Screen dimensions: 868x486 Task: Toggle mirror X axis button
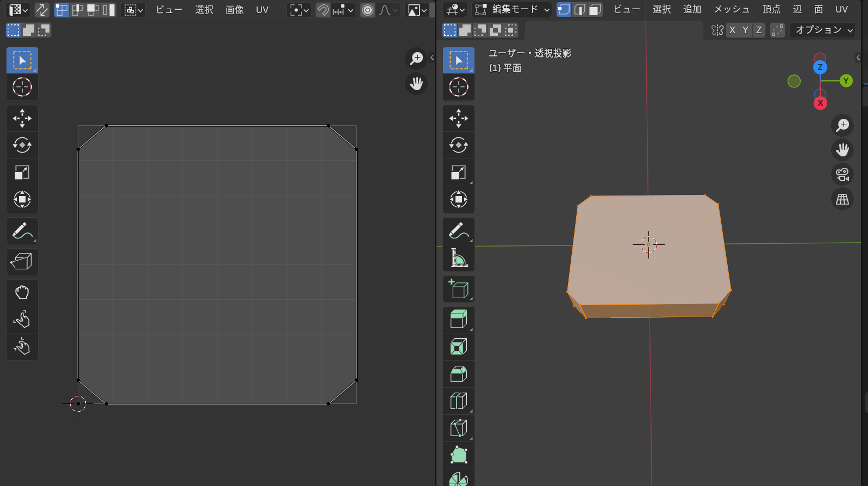(x=732, y=30)
